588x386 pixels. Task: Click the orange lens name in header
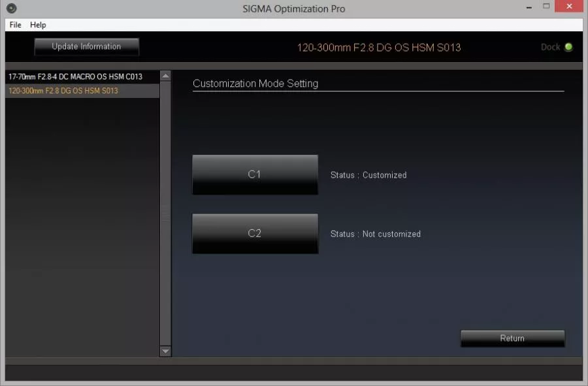379,48
